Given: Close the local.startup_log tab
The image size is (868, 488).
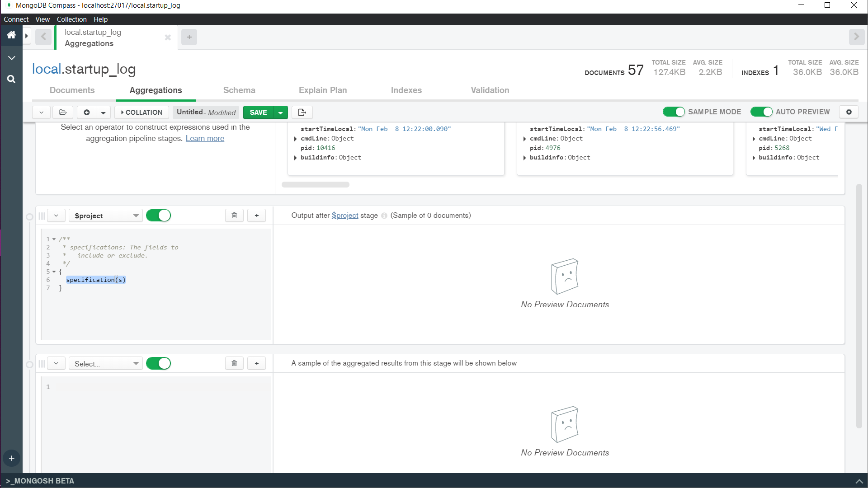Looking at the screenshot, I should [168, 38].
